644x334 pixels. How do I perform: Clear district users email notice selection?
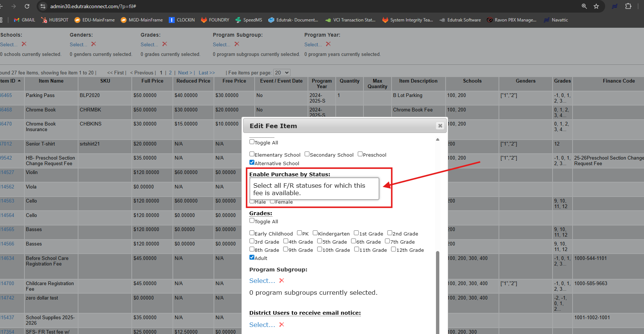point(282,325)
